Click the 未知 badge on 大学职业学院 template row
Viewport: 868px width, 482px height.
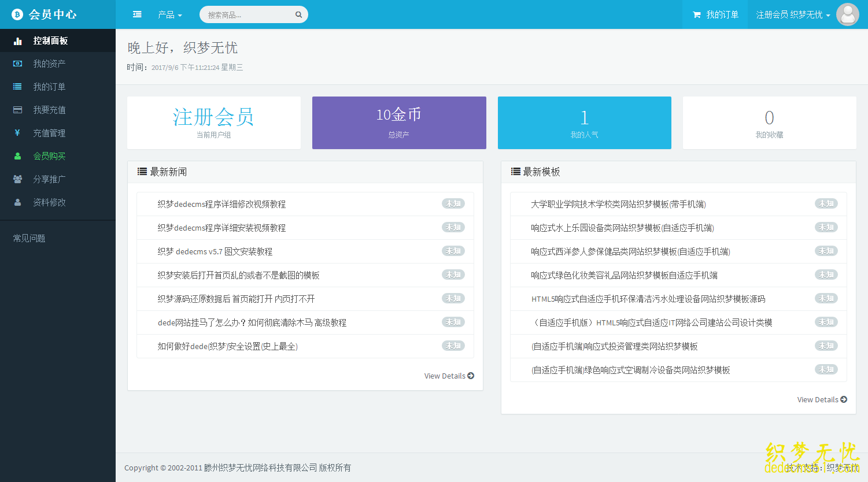[x=826, y=203]
